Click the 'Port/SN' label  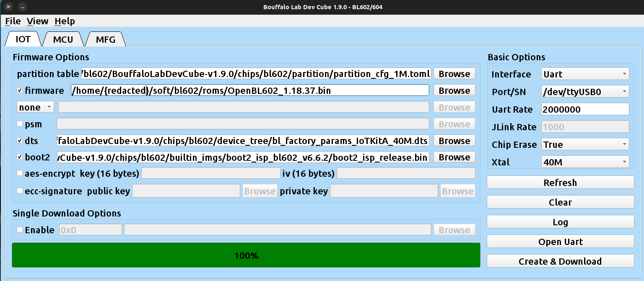509,92
